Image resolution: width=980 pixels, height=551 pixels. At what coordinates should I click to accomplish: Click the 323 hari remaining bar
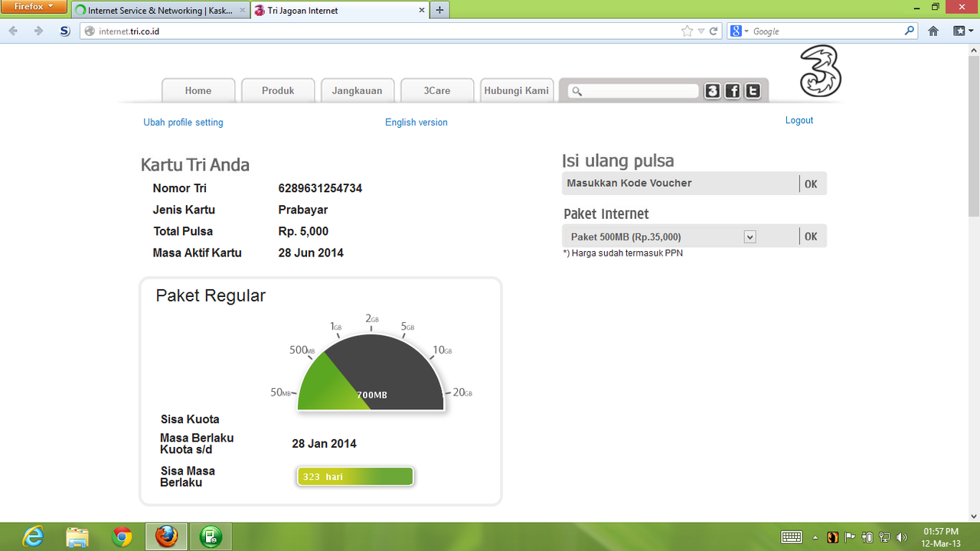(355, 477)
